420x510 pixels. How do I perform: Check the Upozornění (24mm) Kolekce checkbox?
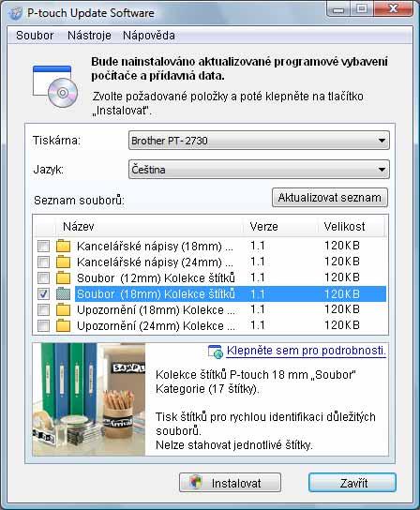pyautogui.click(x=43, y=325)
